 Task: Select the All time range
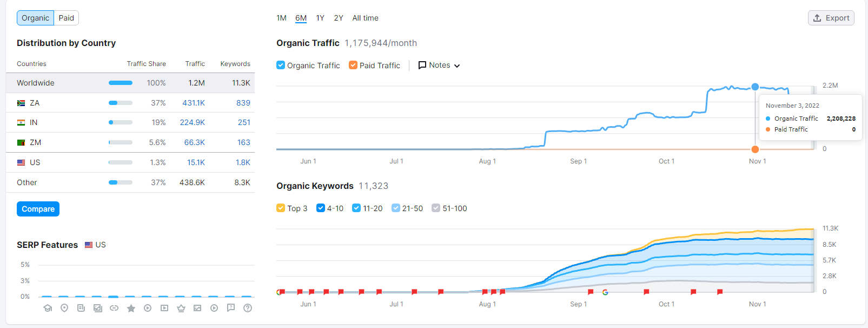pyautogui.click(x=365, y=18)
